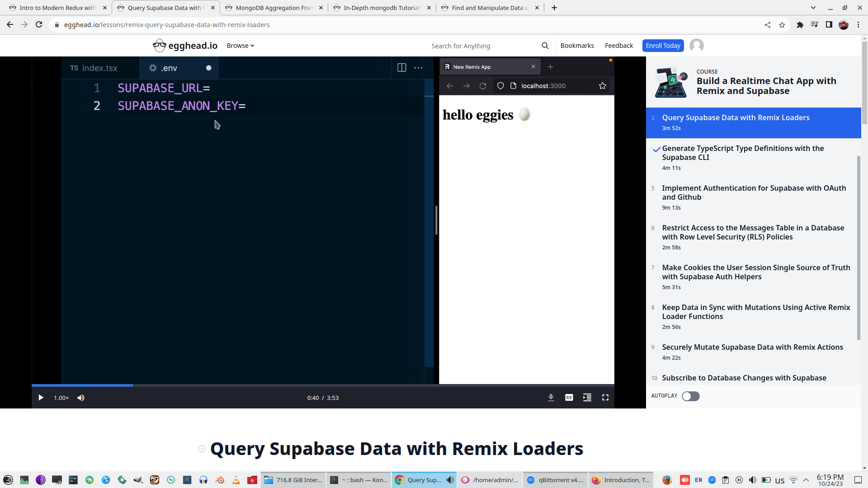Play the lesson video
This screenshot has height=488, width=868.
[x=41, y=398]
